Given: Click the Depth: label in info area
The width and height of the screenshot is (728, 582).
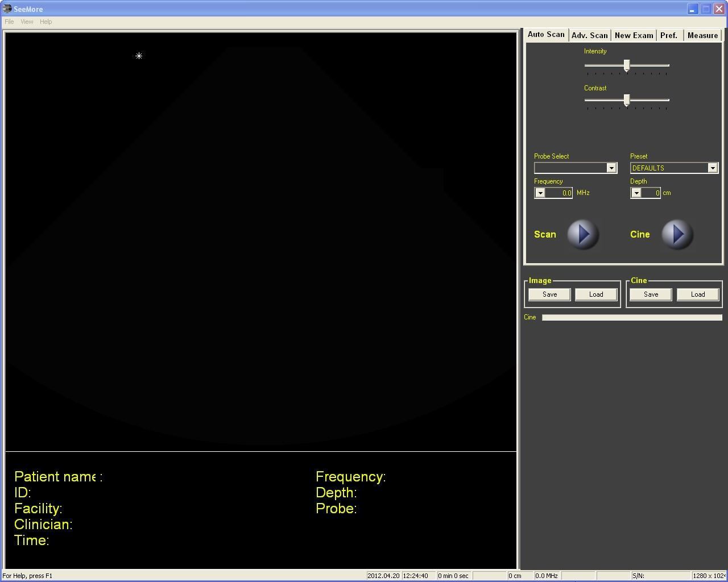Looking at the screenshot, I should pyautogui.click(x=336, y=493).
